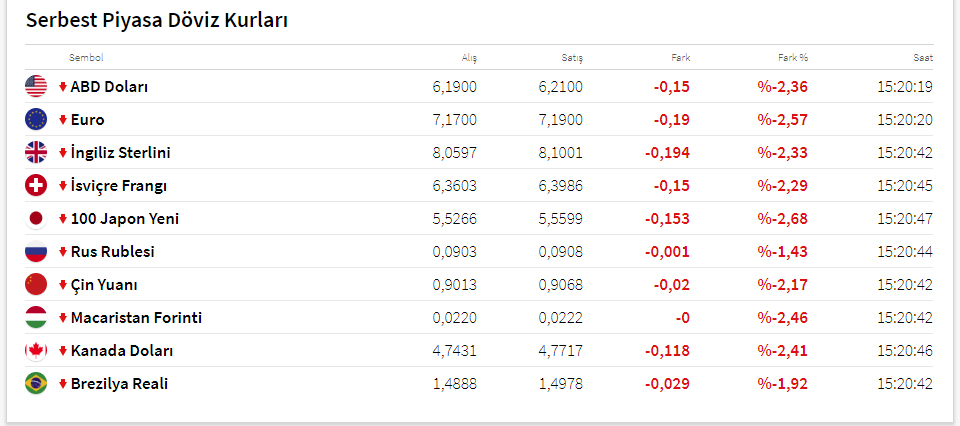Click the Chinese flag icon
Image resolution: width=960 pixels, height=426 pixels.
pos(36,285)
